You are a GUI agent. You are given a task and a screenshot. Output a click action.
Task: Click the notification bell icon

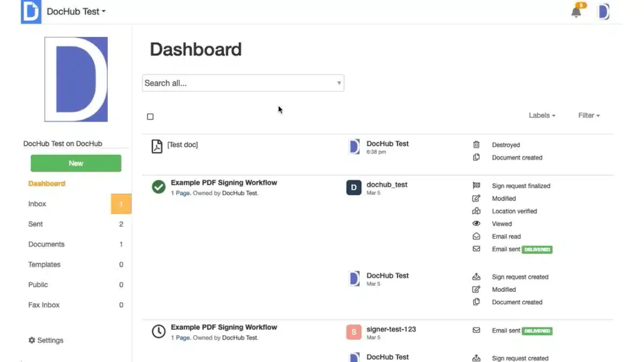pos(577,11)
